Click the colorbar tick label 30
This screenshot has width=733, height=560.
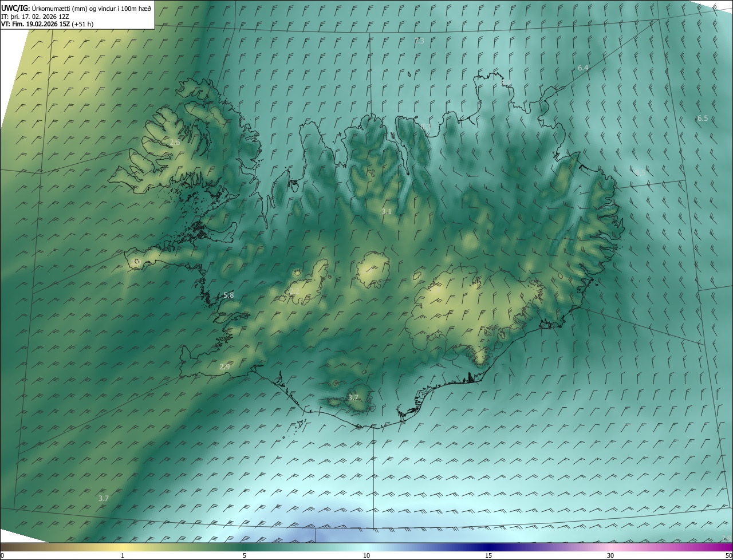[610, 555]
